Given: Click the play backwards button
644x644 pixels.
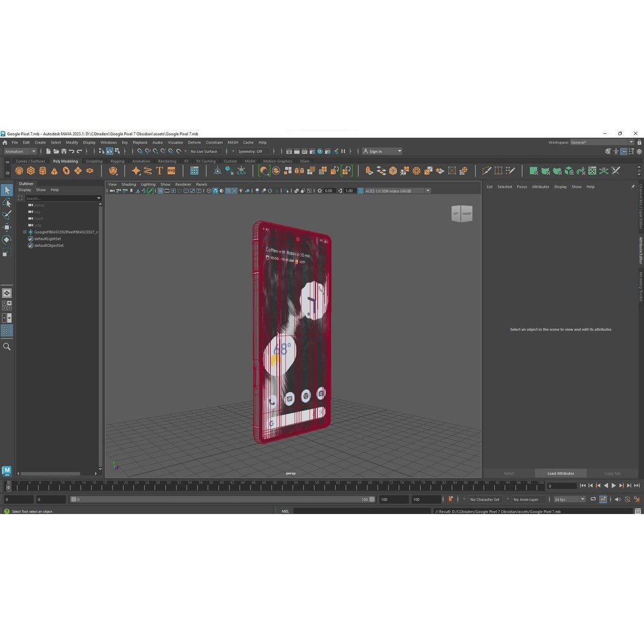Looking at the screenshot, I should click(x=606, y=485).
